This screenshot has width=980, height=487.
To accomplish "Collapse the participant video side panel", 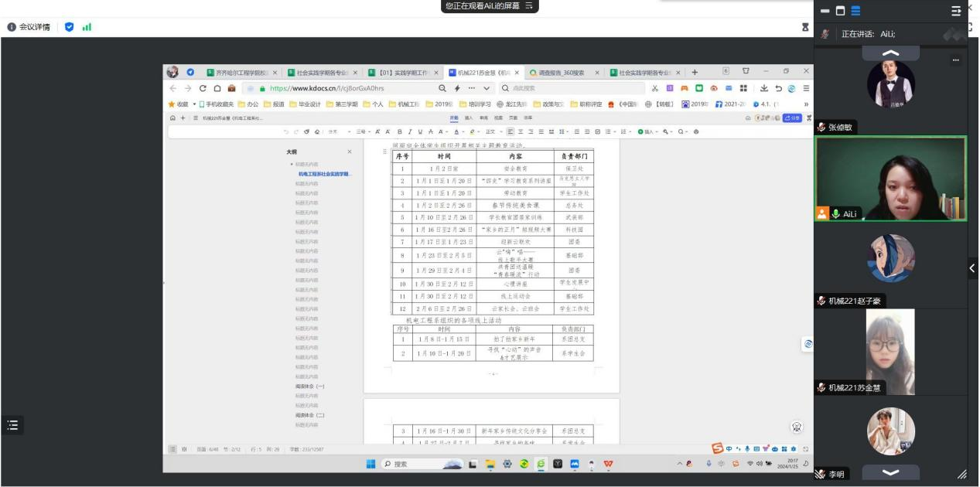I will point(972,268).
